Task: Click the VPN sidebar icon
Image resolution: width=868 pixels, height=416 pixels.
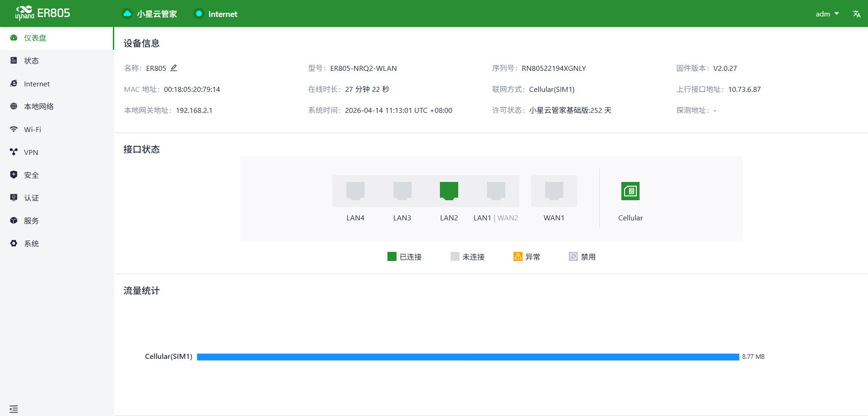Action: [x=14, y=152]
